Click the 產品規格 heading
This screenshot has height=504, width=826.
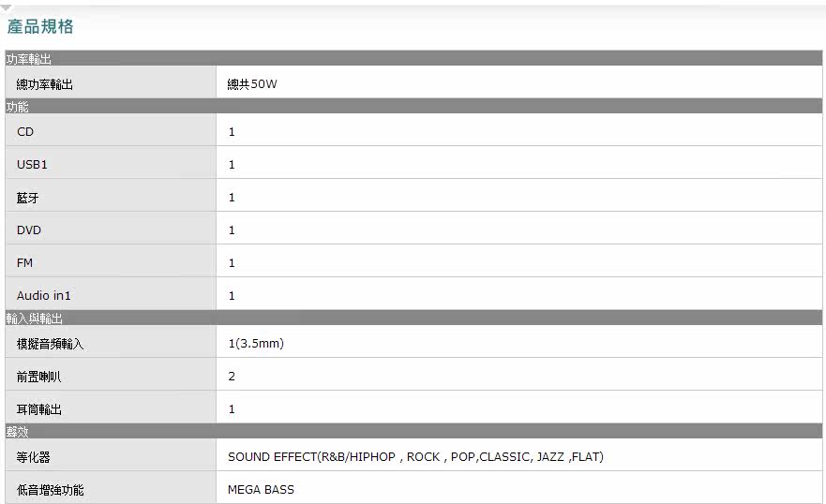pos(39,26)
